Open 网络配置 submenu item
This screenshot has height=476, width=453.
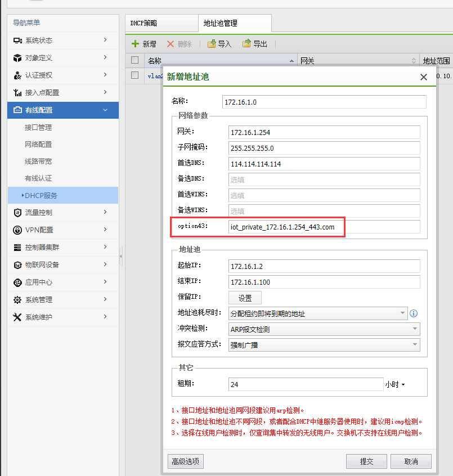(38, 145)
